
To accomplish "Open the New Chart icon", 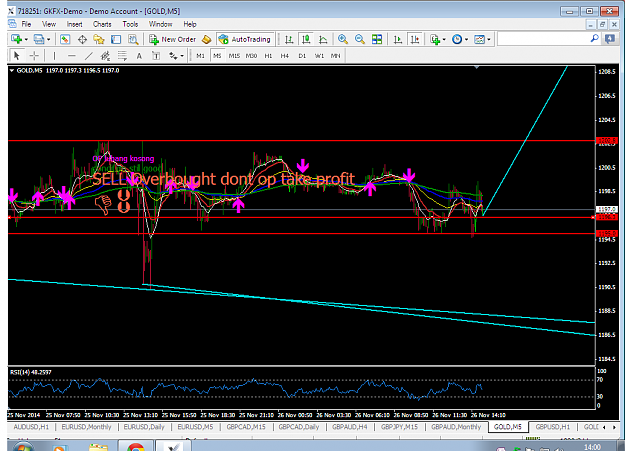I will coord(16,39).
